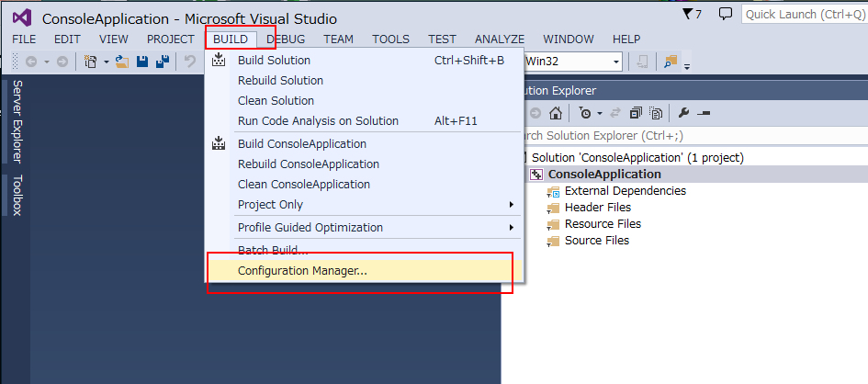Click the New Project toolbar icon

[x=91, y=62]
